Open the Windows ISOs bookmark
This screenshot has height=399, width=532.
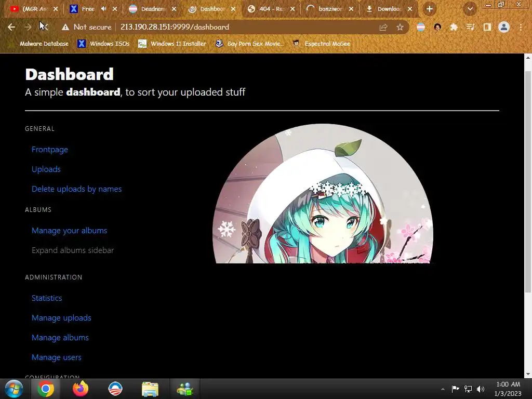(x=103, y=44)
